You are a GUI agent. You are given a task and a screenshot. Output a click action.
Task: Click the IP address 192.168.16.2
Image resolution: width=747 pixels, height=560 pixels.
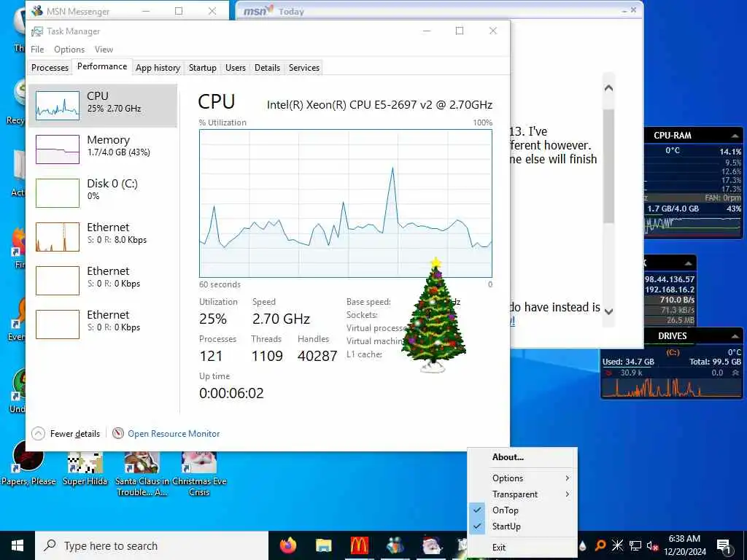point(670,289)
